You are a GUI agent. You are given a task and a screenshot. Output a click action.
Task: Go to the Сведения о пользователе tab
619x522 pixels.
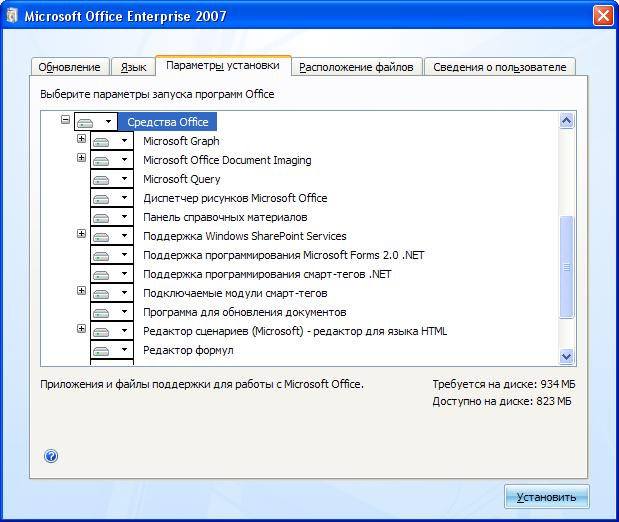point(499,67)
